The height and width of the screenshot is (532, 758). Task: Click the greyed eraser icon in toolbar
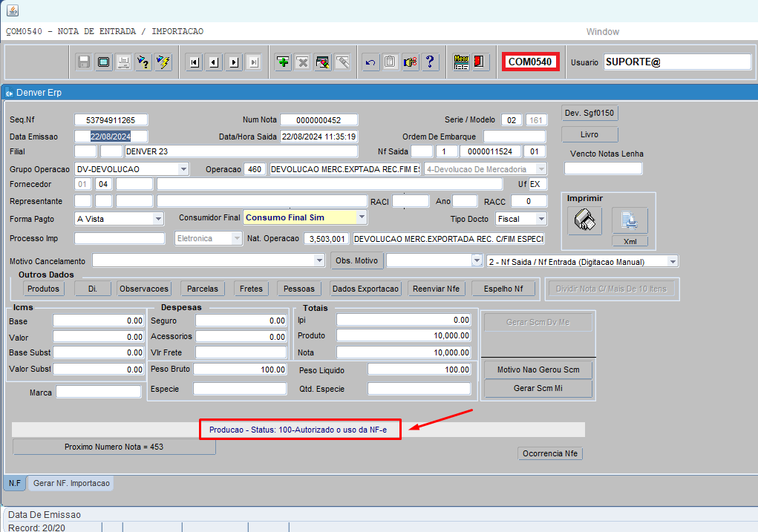pos(343,62)
